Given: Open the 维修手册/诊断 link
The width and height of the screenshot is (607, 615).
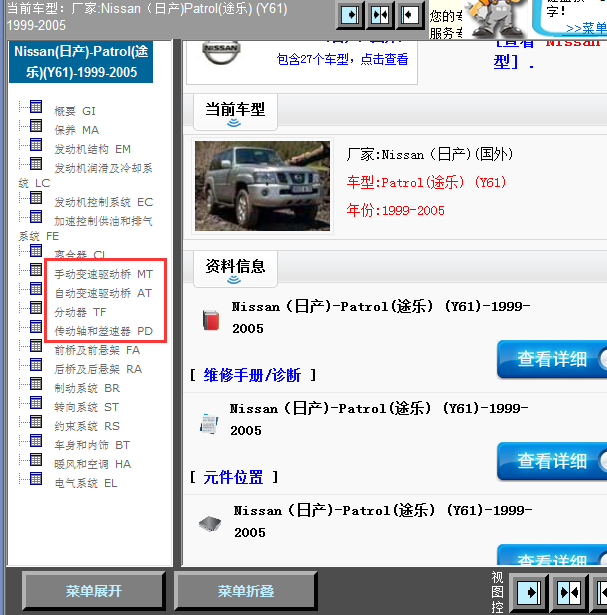Looking at the screenshot, I should [252, 375].
